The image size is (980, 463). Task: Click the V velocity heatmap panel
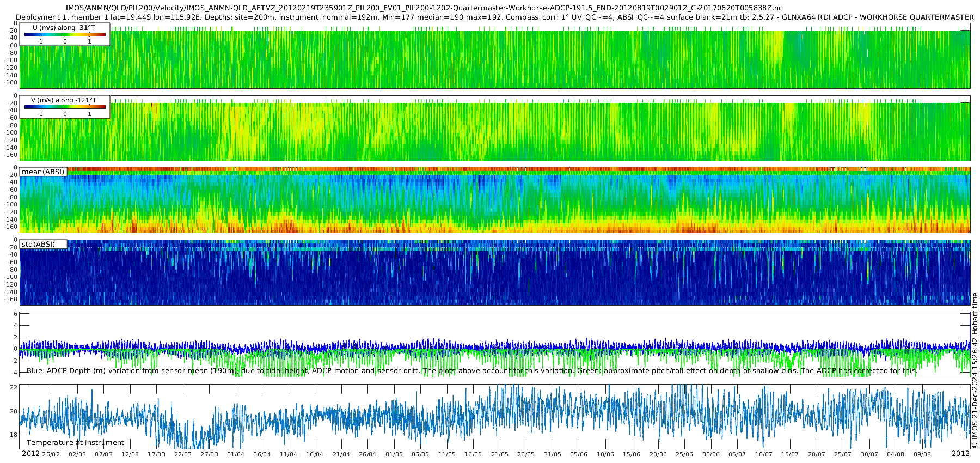pyautogui.click(x=495, y=128)
